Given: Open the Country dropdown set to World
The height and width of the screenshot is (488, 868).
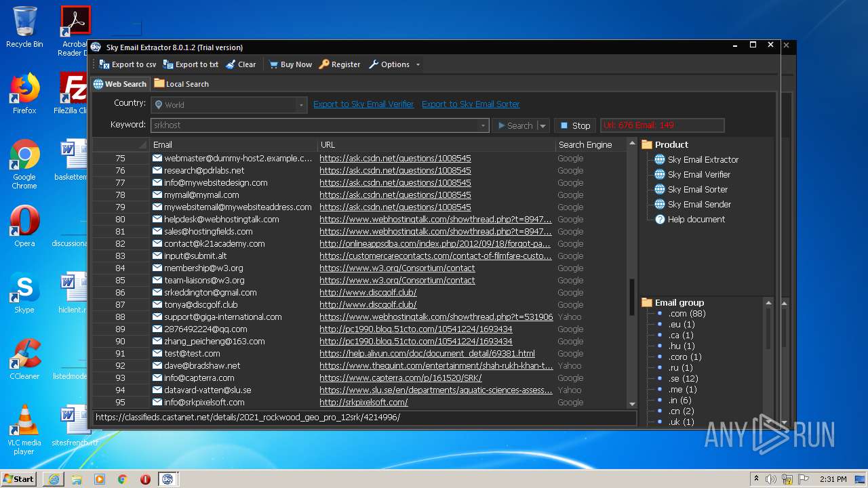Looking at the screenshot, I should (x=229, y=105).
